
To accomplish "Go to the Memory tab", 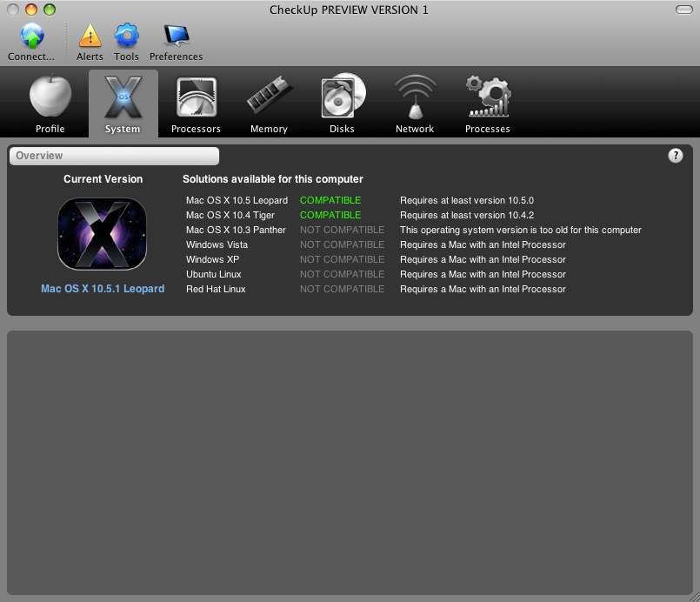I will point(269,104).
